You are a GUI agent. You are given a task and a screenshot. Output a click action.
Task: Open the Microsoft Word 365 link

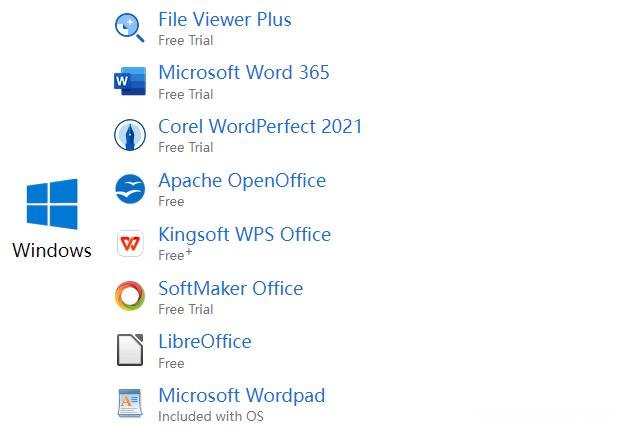pos(244,73)
